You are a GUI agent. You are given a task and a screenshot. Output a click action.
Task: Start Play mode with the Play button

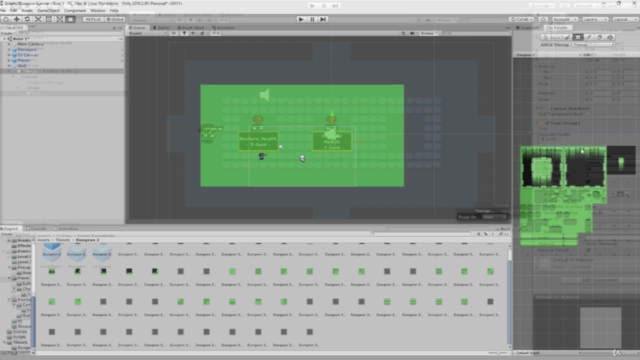click(x=301, y=19)
